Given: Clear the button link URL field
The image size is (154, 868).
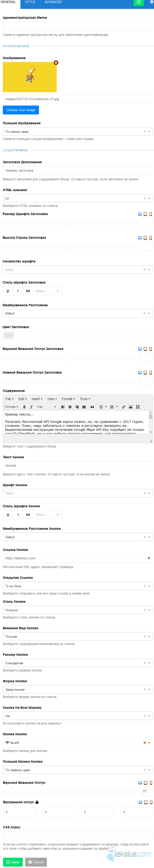Looking at the screenshot, I should (x=149, y=558).
